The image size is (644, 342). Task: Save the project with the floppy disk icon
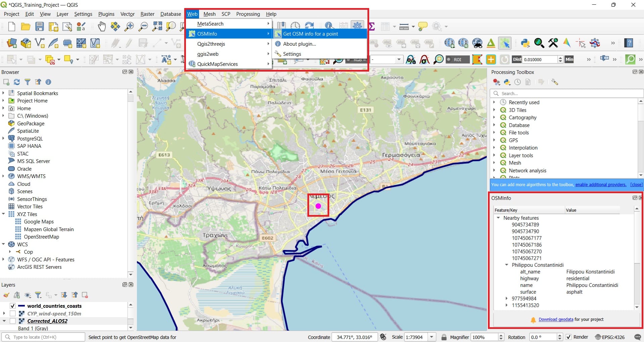click(40, 26)
